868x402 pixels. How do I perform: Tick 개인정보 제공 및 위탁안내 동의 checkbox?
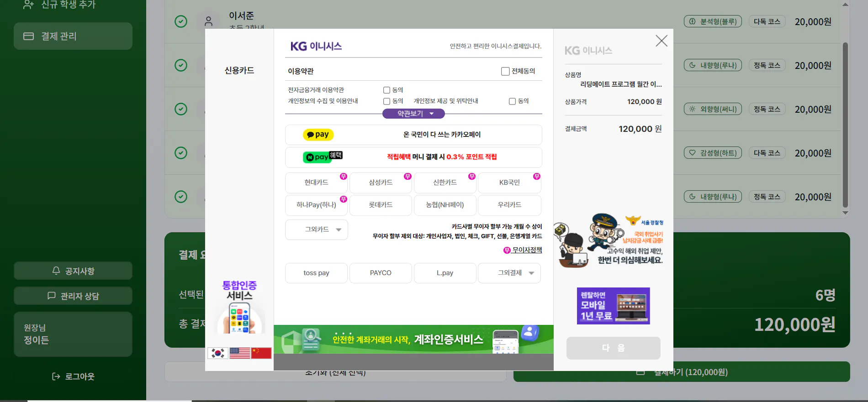point(512,101)
